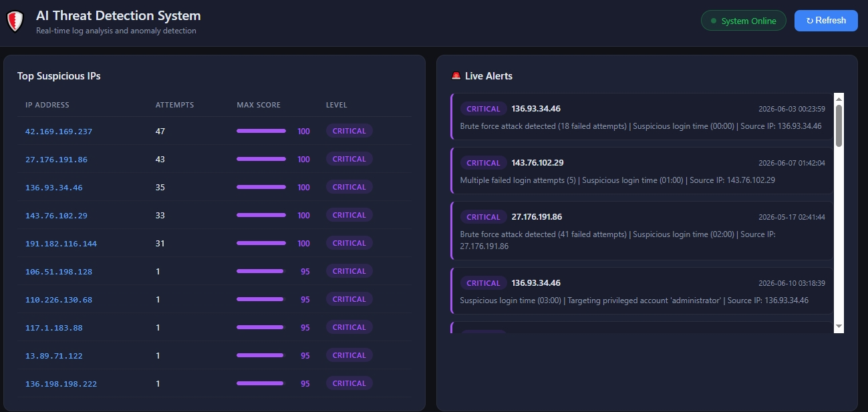Click attempts value 47
This screenshot has width=868, height=412.
pos(160,132)
